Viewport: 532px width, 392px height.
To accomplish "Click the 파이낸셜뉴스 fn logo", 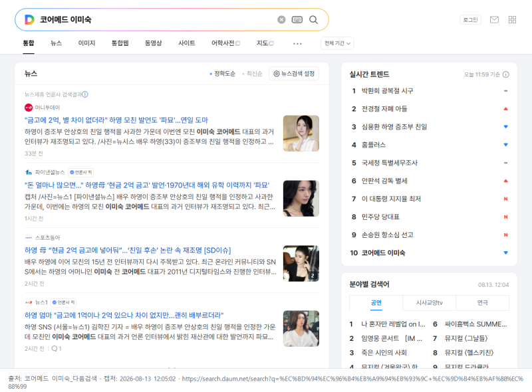I will point(29,172).
